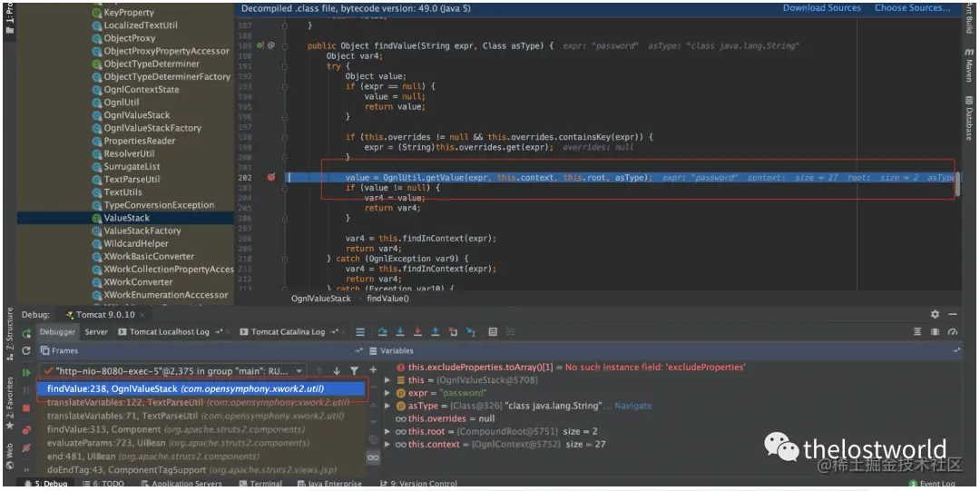Viewport: 980px width, 491px height.
Task: Select frame translateVariables:122, TextParseUtil
Action: click(x=201, y=402)
